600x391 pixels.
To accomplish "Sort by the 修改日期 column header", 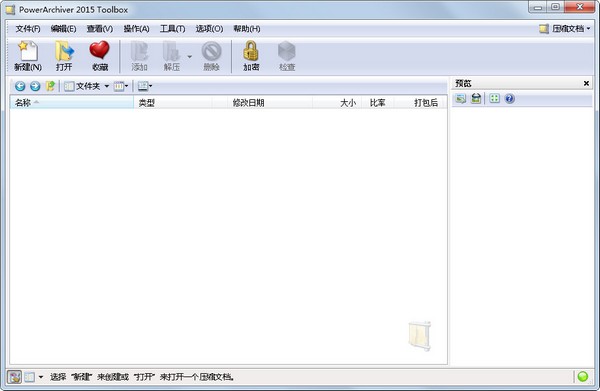I will coord(262,103).
